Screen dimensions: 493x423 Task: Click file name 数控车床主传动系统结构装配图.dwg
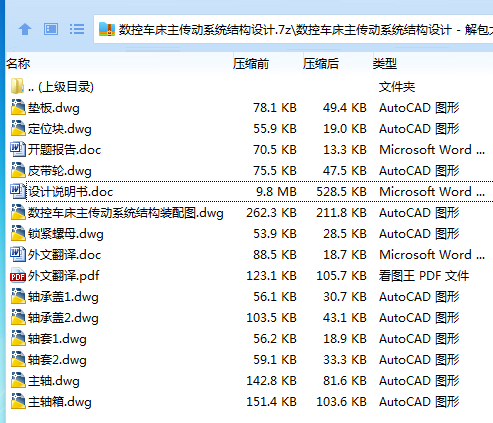click(x=126, y=213)
